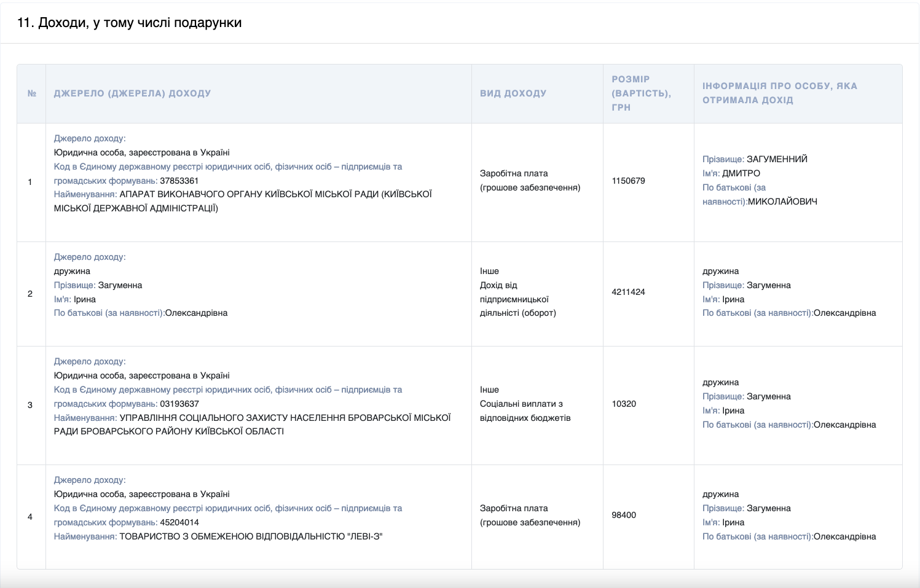Click the company name 'ТОВАРИСТВО З ОБМЕЖЕНОЮ ВІДПОВІДАЛЬНІСТЮ "ЛЕВІ-3"'
Image resolution: width=920 pixels, height=588 pixels.
tap(251, 536)
